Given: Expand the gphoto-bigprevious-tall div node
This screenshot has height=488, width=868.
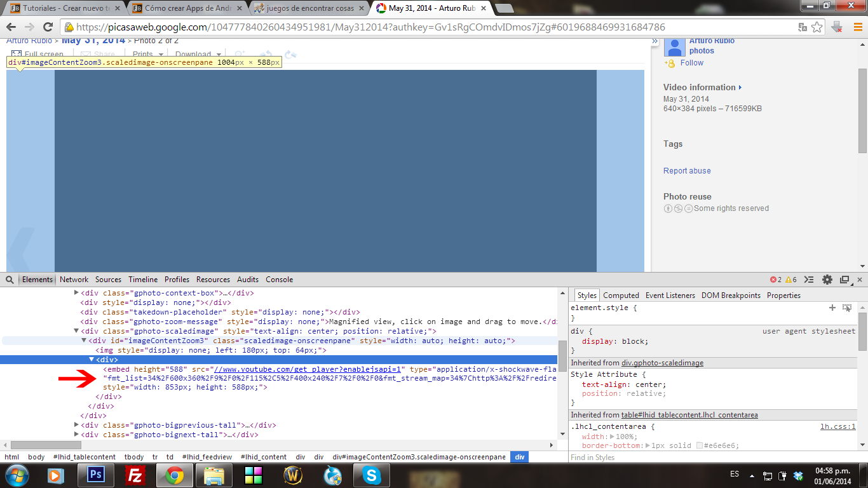Looking at the screenshot, I should pyautogui.click(x=77, y=425).
